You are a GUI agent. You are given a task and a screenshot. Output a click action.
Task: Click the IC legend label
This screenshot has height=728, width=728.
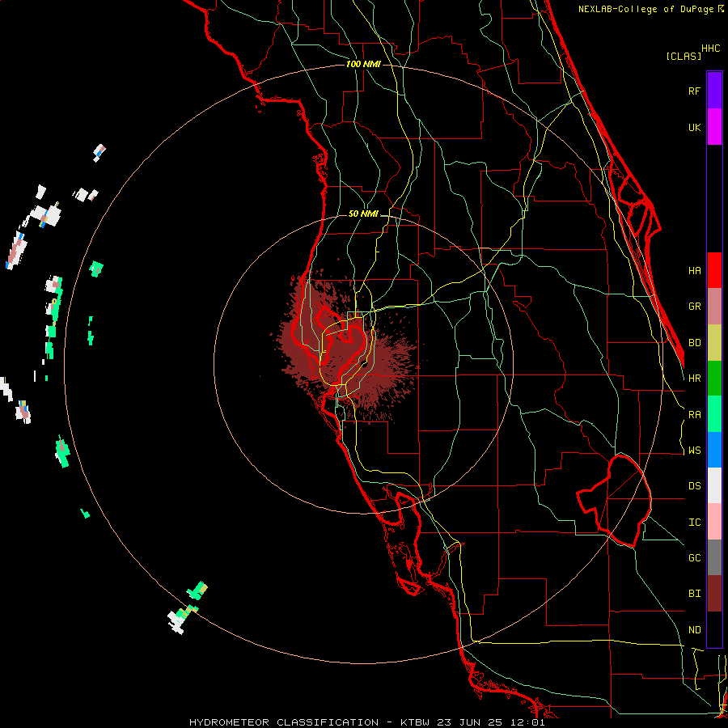click(694, 523)
